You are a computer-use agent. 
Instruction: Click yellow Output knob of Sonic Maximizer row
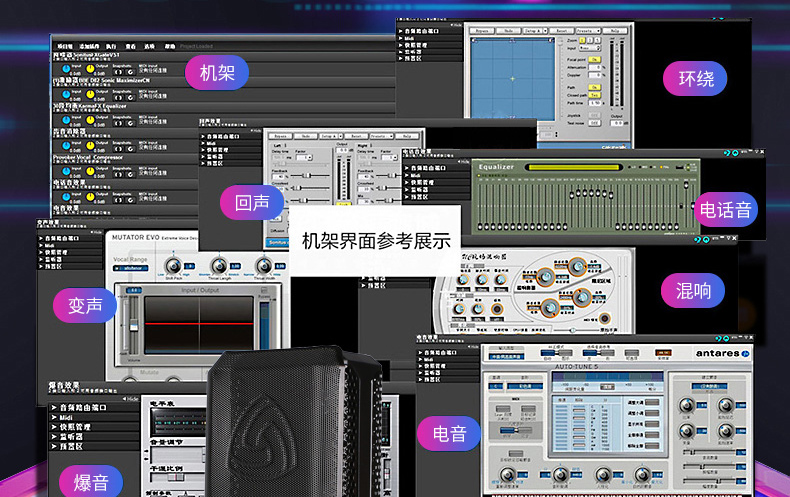[x=90, y=94]
